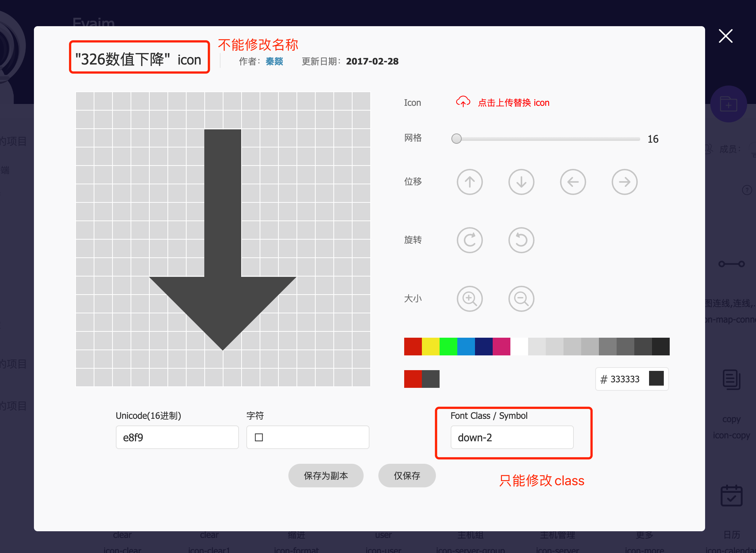Select the red used-color swatch below palette
Viewport: 756px width, 553px height.
coord(413,379)
